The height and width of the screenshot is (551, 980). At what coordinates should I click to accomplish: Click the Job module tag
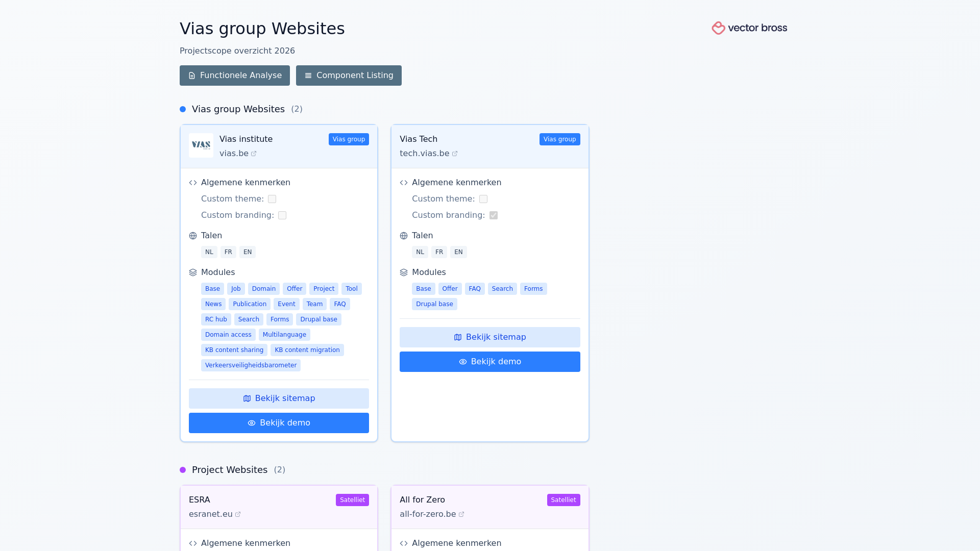(236, 289)
